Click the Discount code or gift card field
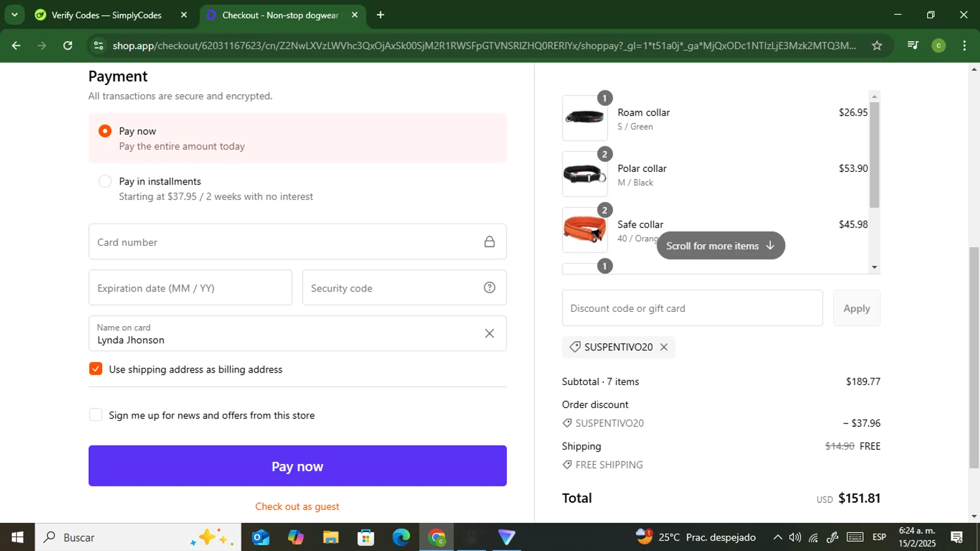This screenshot has width=980, height=551. (692, 308)
